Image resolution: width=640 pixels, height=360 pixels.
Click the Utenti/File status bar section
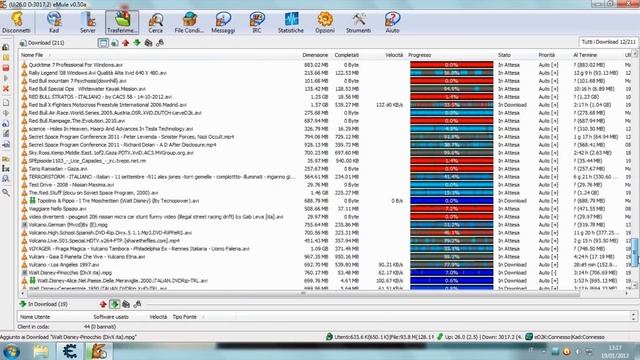pos(380,337)
